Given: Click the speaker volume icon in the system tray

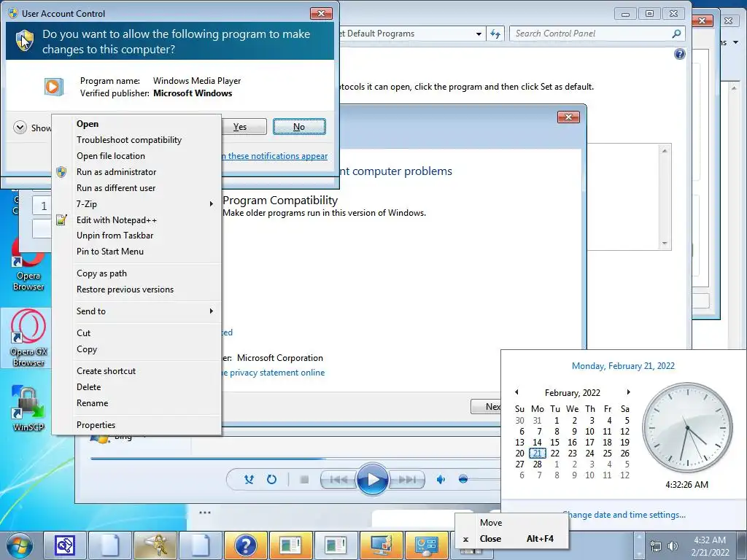Looking at the screenshot, I should (x=673, y=546).
